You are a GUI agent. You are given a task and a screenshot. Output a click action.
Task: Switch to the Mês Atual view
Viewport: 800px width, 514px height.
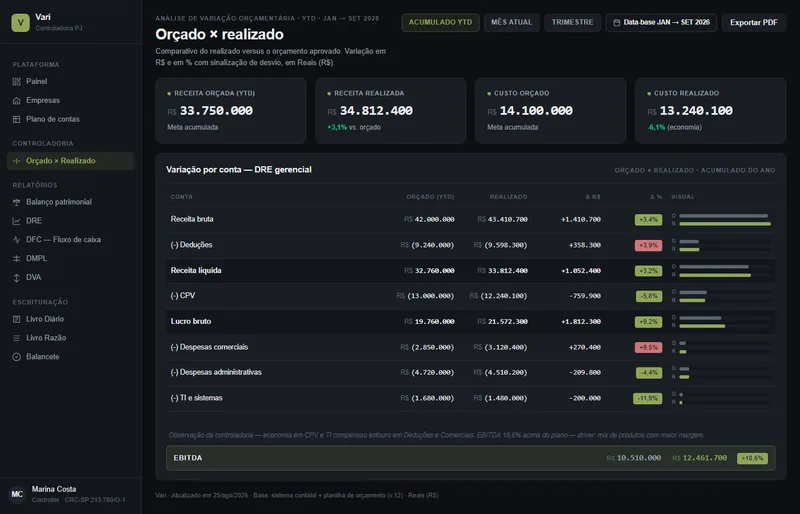(512, 22)
